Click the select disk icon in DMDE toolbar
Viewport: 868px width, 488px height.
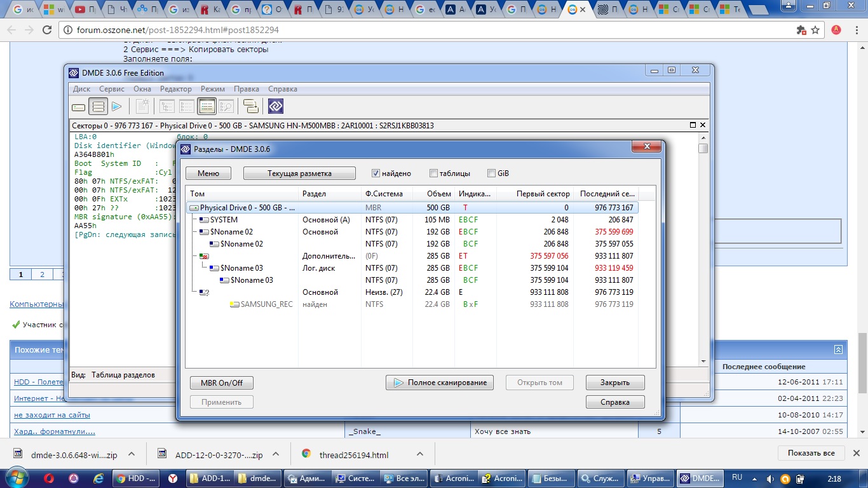tap(79, 107)
